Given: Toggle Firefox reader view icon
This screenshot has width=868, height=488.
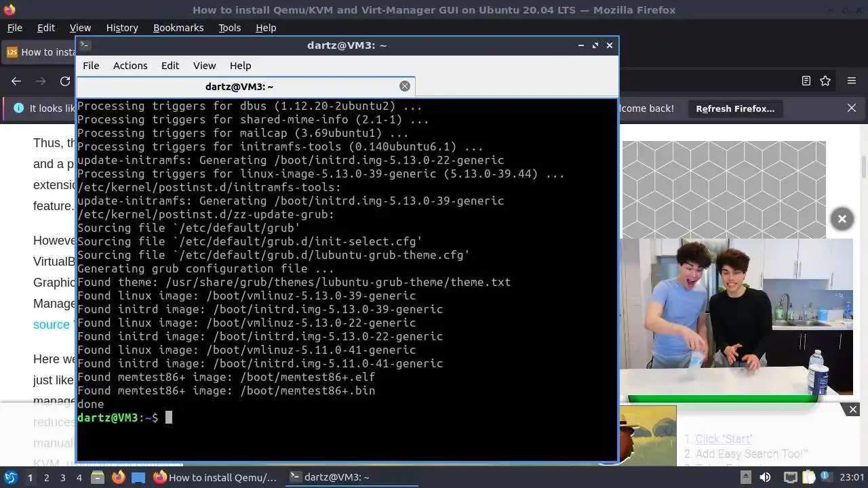Looking at the screenshot, I should (806, 81).
